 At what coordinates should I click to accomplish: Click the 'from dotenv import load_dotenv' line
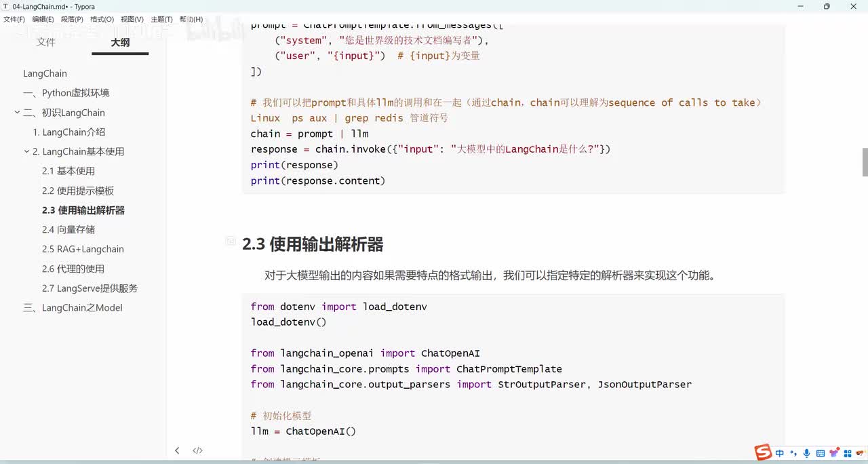tap(338, 307)
